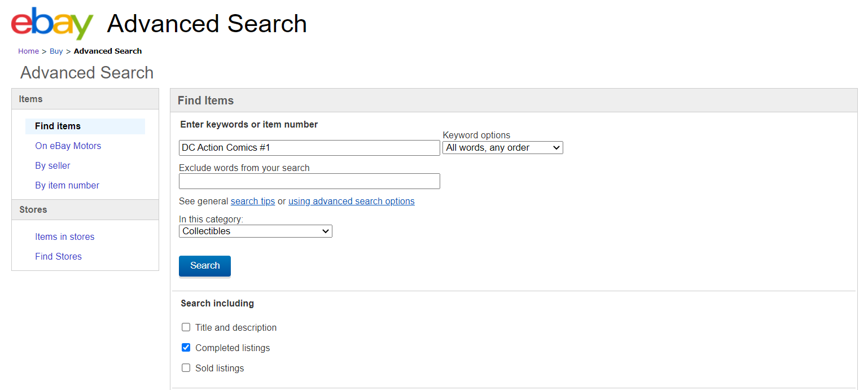Viewport: 868px width, 390px height.
Task: Enable the Sold listings checkbox
Action: (186, 368)
